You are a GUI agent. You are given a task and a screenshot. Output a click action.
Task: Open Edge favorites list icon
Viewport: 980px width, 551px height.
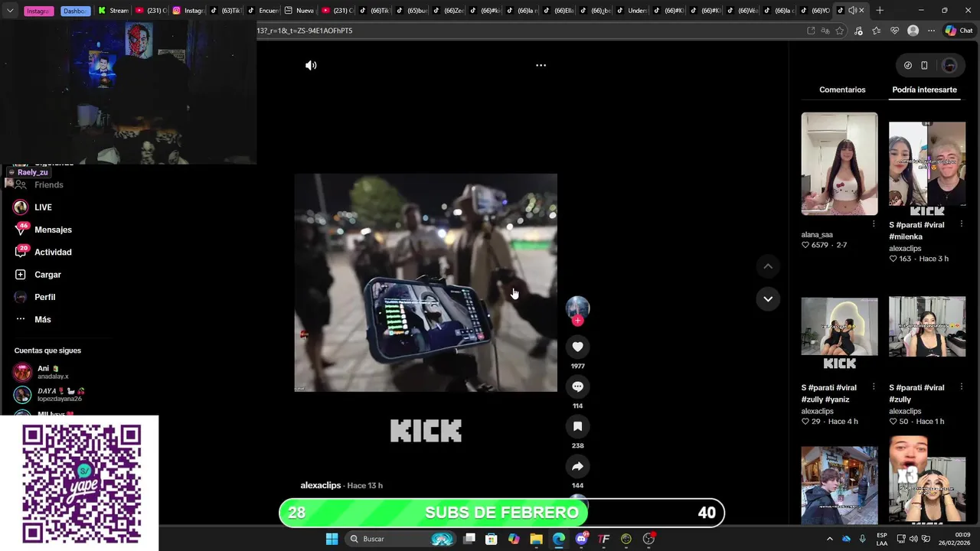(x=876, y=31)
